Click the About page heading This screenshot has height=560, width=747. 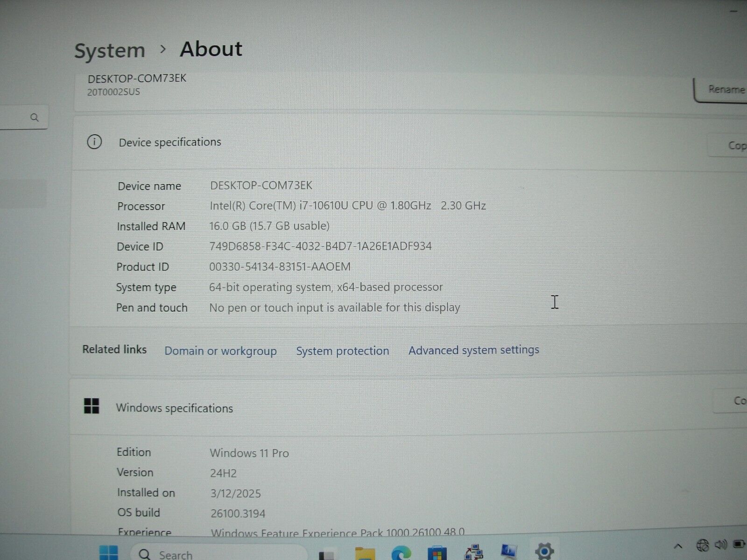(211, 49)
